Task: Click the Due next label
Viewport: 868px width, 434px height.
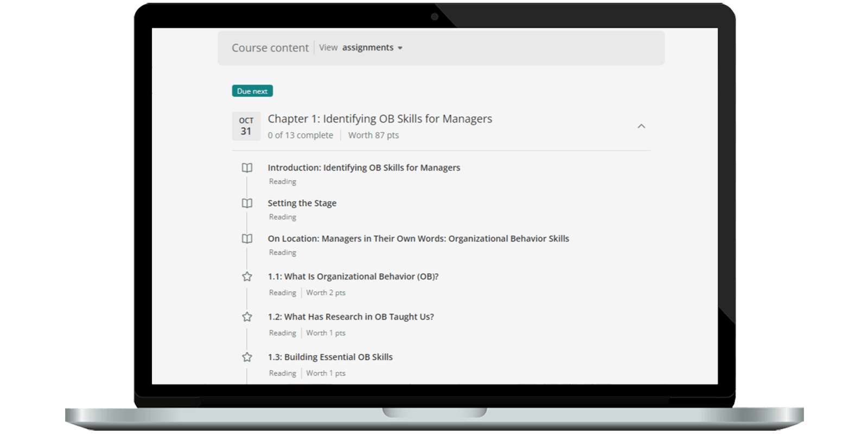Action: point(252,91)
